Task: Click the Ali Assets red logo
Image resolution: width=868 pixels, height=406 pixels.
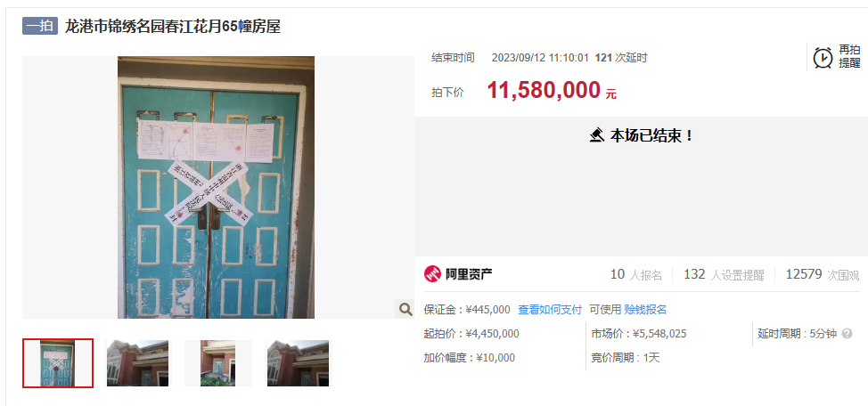Action: (x=432, y=274)
